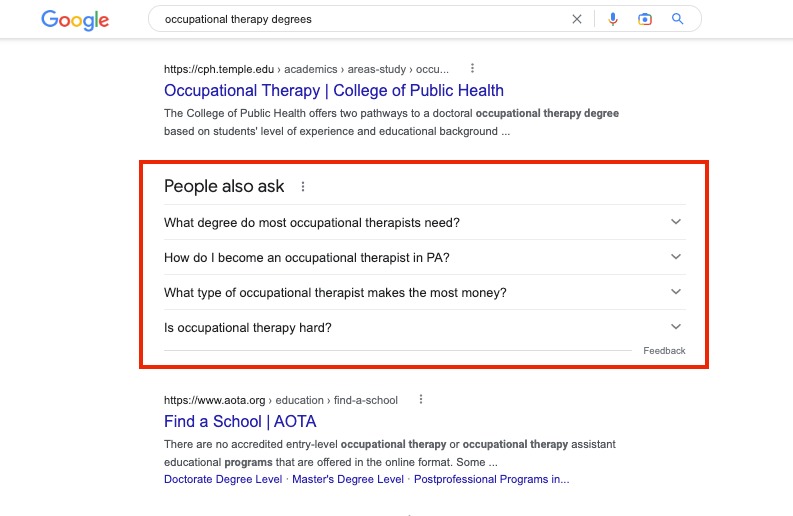Open options menu for AOTA result
This screenshot has width=793, height=516.
(421, 400)
